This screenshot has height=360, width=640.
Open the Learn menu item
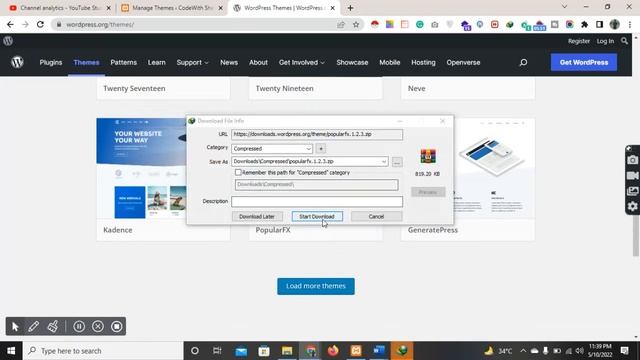pyautogui.click(x=156, y=62)
